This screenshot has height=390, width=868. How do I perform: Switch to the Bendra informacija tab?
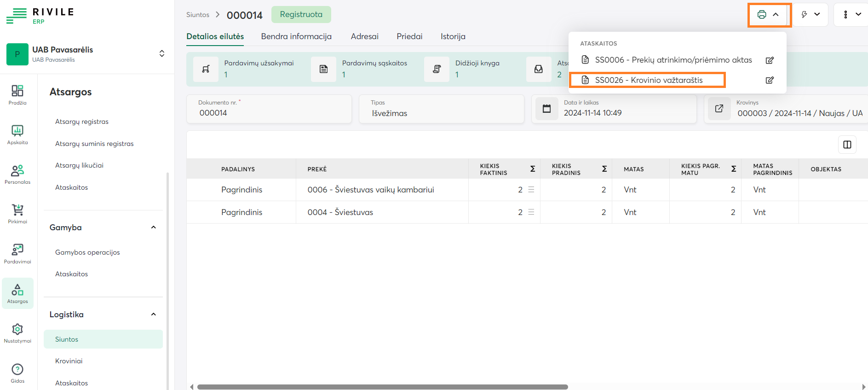click(x=296, y=36)
